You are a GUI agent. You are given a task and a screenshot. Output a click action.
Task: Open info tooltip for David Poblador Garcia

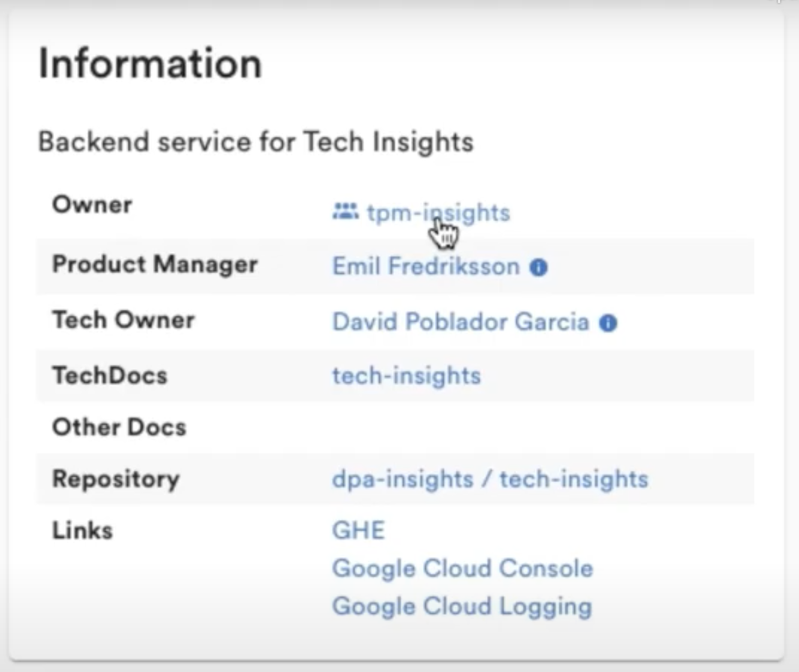coord(608,322)
